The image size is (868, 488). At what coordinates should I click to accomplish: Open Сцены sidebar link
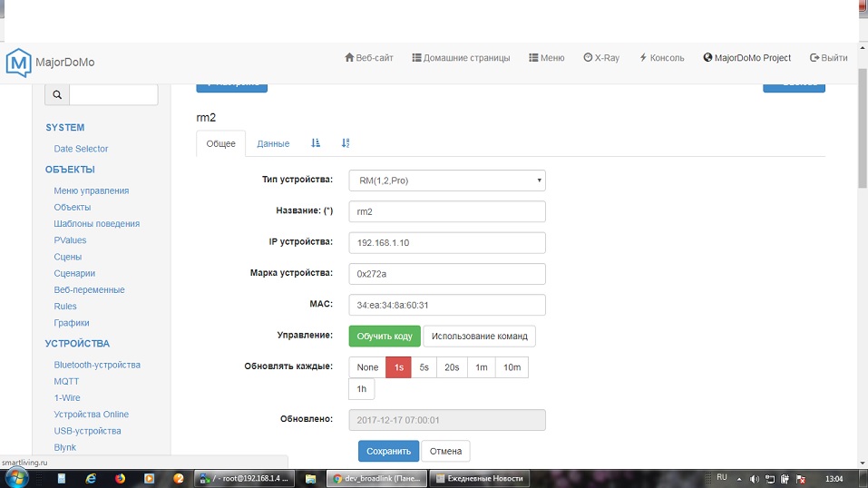[x=67, y=257]
